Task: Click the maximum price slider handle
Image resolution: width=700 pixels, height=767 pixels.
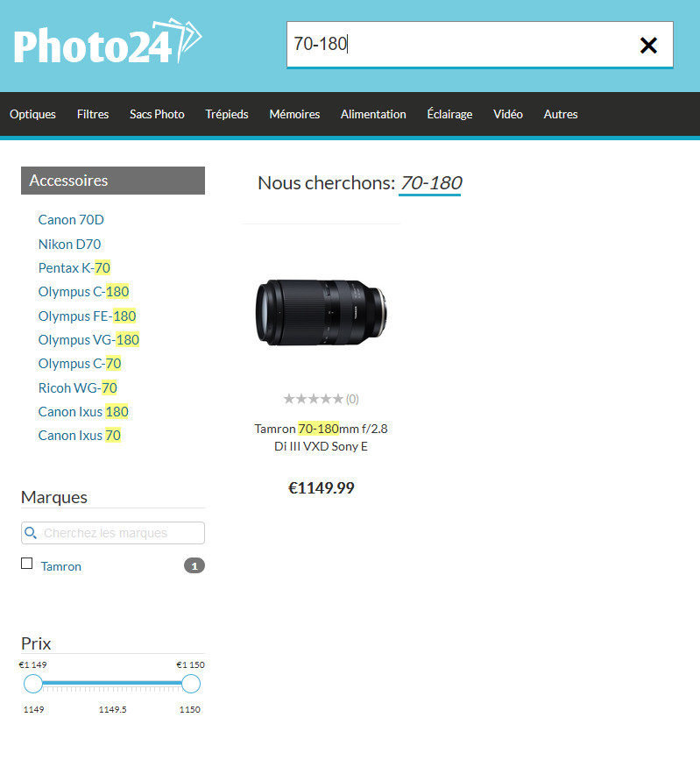Action: coord(191,684)
